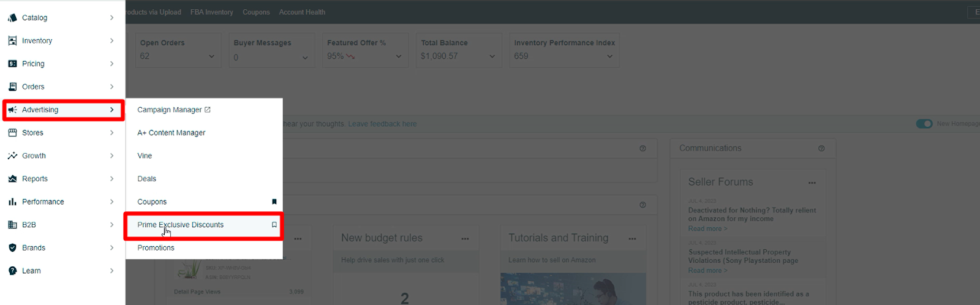Click the 'This product has been identified' post
This screenshot has height=305, width=980.
tap(748, 298)
